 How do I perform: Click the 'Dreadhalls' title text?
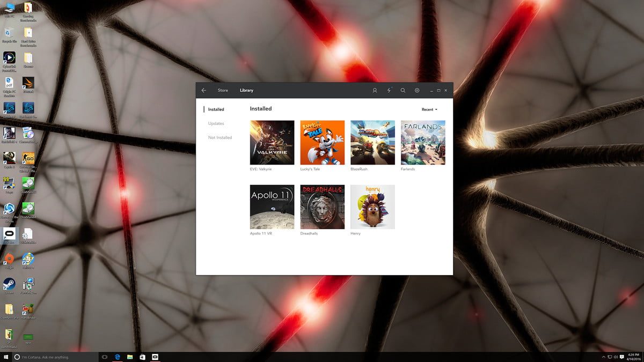[x=309, y=233]
